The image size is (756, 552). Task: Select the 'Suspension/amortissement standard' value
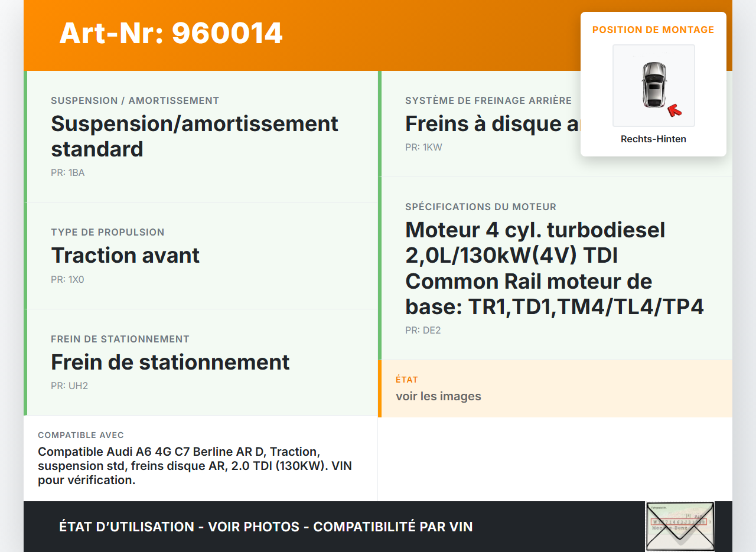[x=195, y=136]
